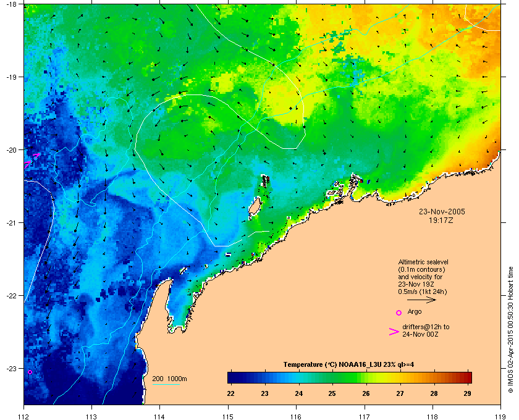Viewport: 519px width, 420px height.
Task: Click the colorbar value '29'
Action: 467,393
